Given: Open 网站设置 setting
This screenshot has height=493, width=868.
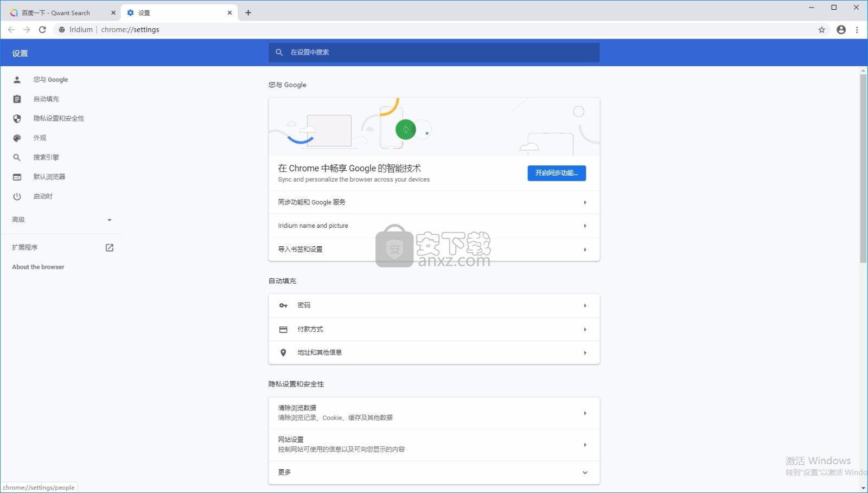Looking at the screenshot, I should pyautogui.click(x=434, y=445).
